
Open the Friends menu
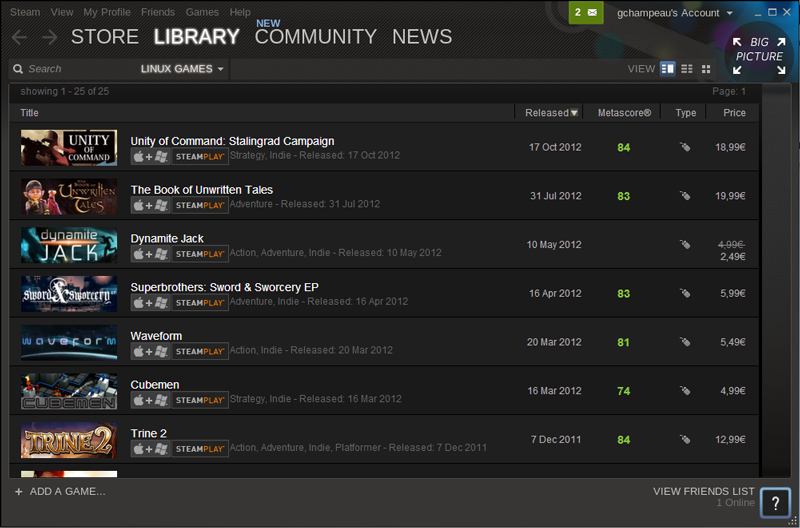click(x=158, y=12)
